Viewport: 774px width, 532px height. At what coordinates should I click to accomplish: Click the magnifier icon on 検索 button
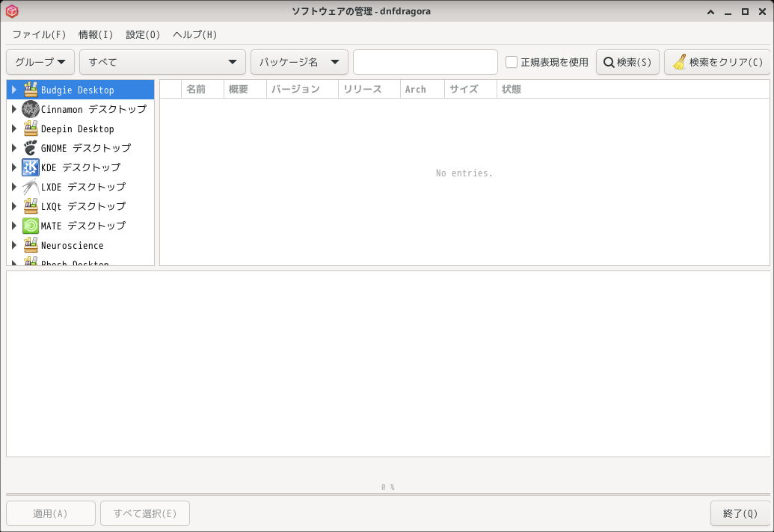click(x=609, y=62)
